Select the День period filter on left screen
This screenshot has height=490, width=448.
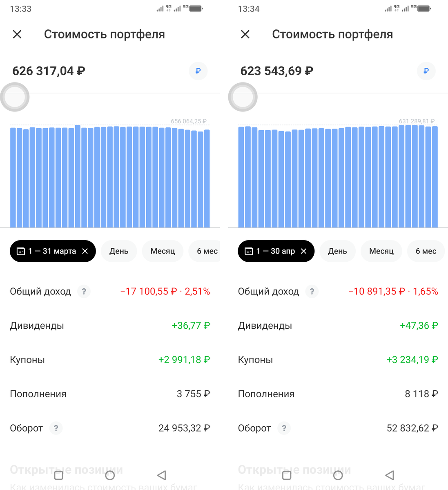point(118,251)
